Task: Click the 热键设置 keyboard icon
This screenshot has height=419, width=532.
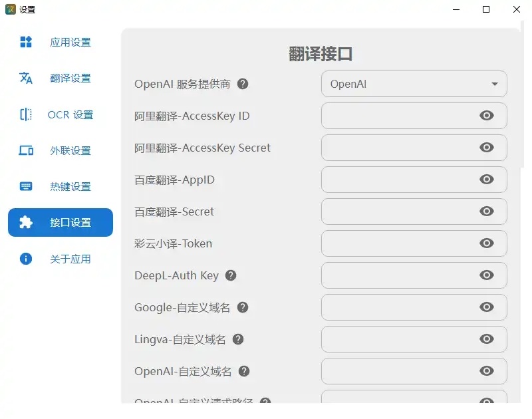Action: tap(26, 187)
